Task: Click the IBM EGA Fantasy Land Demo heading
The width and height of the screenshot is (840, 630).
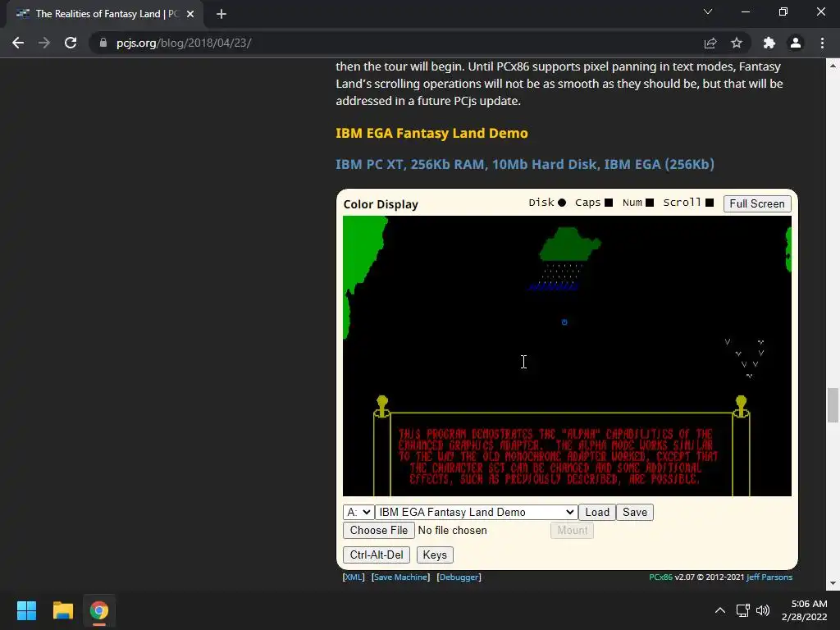Action: [431, 133]
